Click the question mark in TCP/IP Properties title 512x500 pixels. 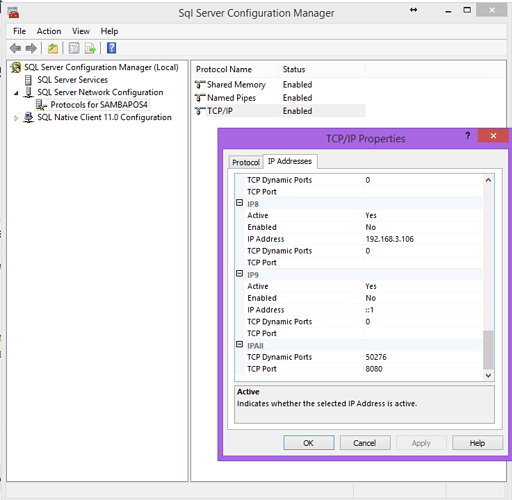(468, 136)
